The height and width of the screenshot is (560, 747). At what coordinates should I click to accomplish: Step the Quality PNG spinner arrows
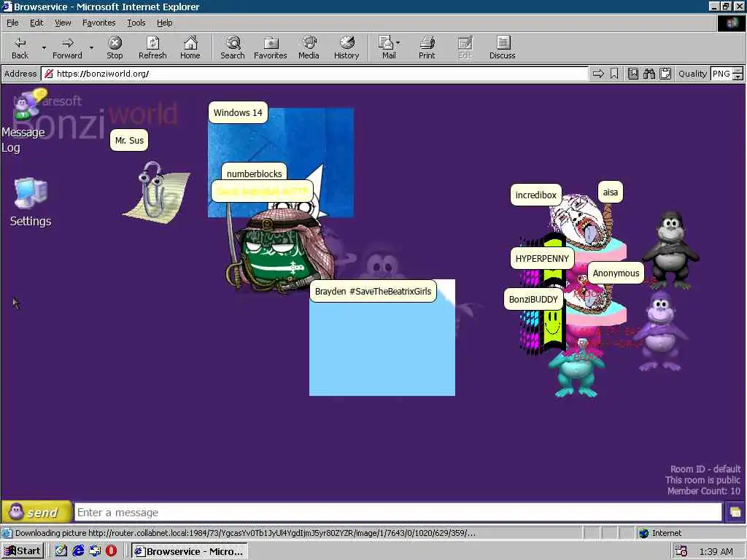click(738, 74)
